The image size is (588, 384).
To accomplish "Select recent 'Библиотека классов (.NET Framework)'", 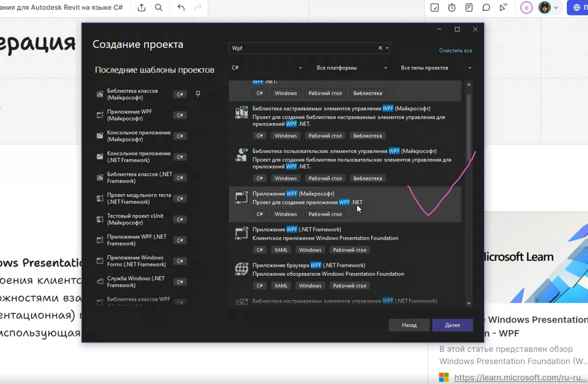I will pyautogui.click(x=141, y=177).
